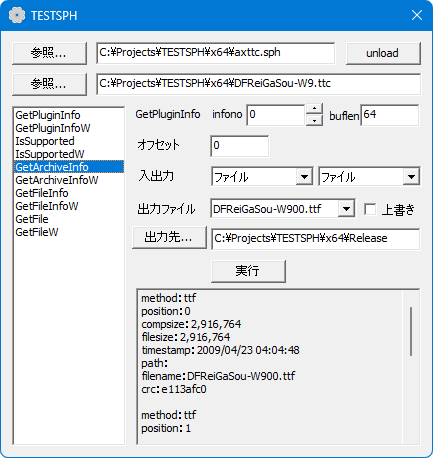Image resolution: width=433 pixels, height=458 pixels.
Task: Click the unload button
Action: coord(383,53)
